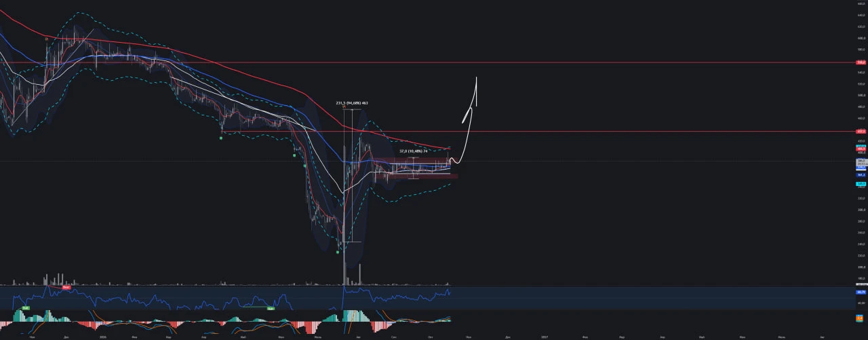Click the red Bear divergence tag on RSI
The height and width of the screenshot is (340, 868).
point(66,287)
